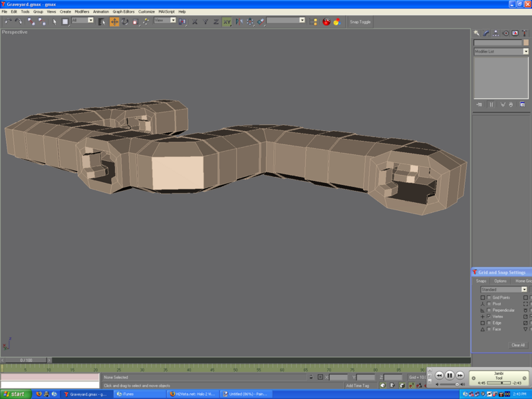The width and height of the screenshot is (532, 399).
Task: Uncheck the Vertex snap checkbox
Action: (489, 317)
